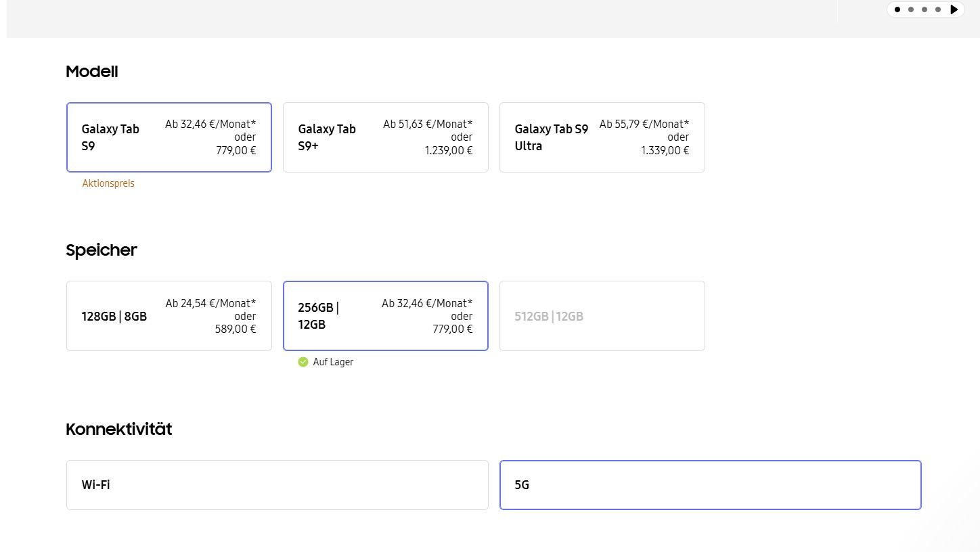Select the Galaxy Tab S9 model card

coord(169,137)
